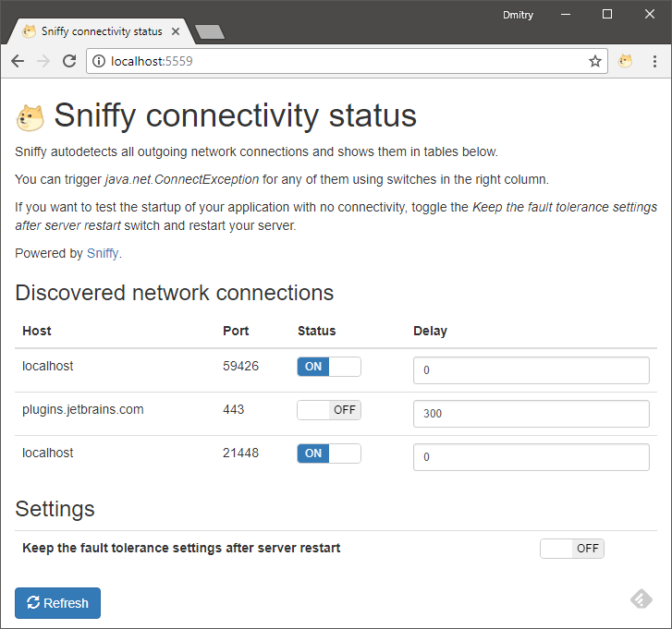Toggle status switch for plugins.jetbrains.com

click(329, 410)
